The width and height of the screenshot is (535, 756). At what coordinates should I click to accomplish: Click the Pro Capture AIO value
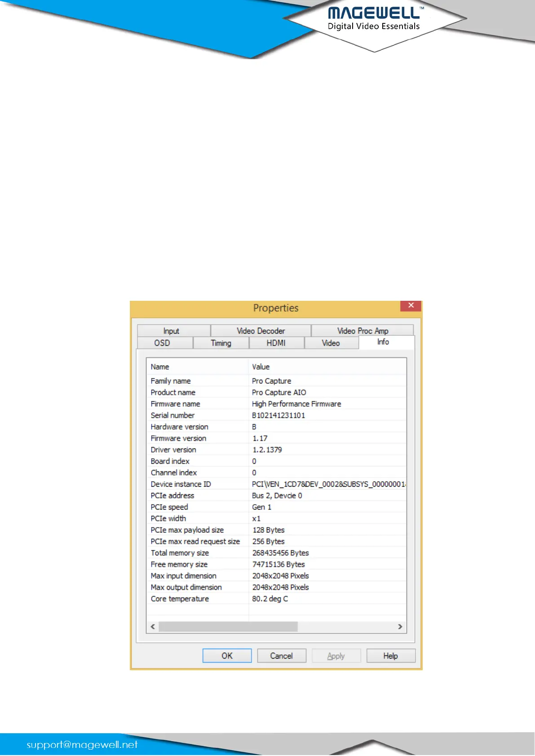pyautogui.click(x=279, y=392)
